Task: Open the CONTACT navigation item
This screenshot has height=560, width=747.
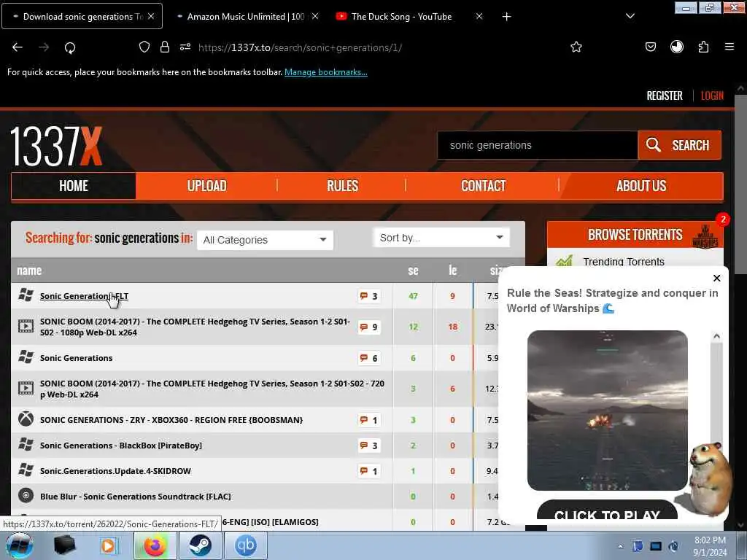Action: click(x=483, y=186)
